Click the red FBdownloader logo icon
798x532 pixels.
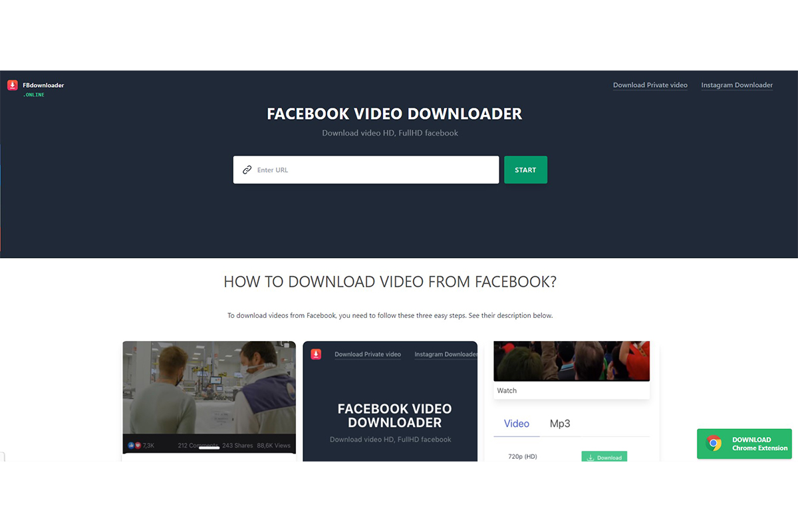coord(12,85)
